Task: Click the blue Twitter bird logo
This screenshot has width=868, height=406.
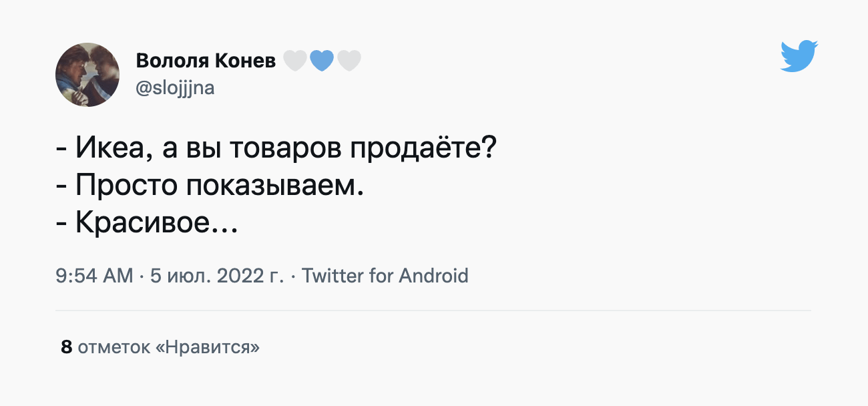Action: pos(799,56)
